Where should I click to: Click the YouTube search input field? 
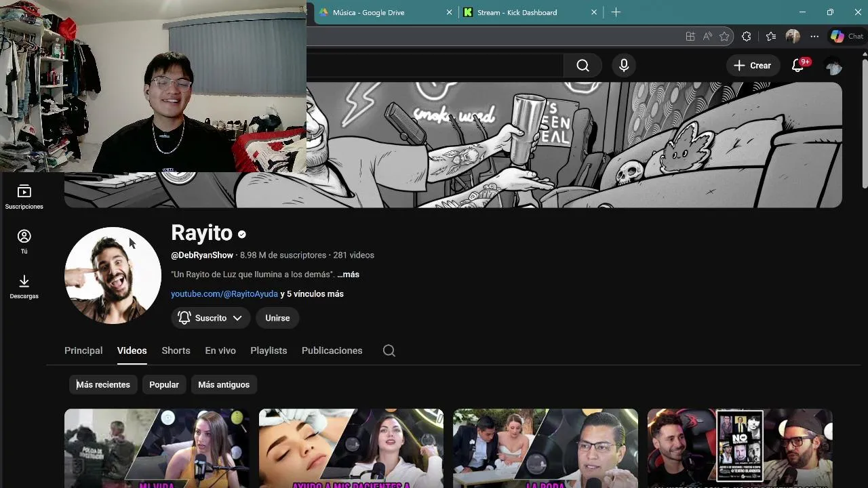point(435,66)
